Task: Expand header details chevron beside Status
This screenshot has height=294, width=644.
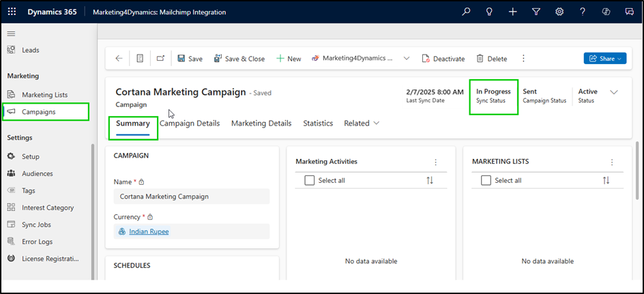Action: pyautogui.click(x=613, y=92)
